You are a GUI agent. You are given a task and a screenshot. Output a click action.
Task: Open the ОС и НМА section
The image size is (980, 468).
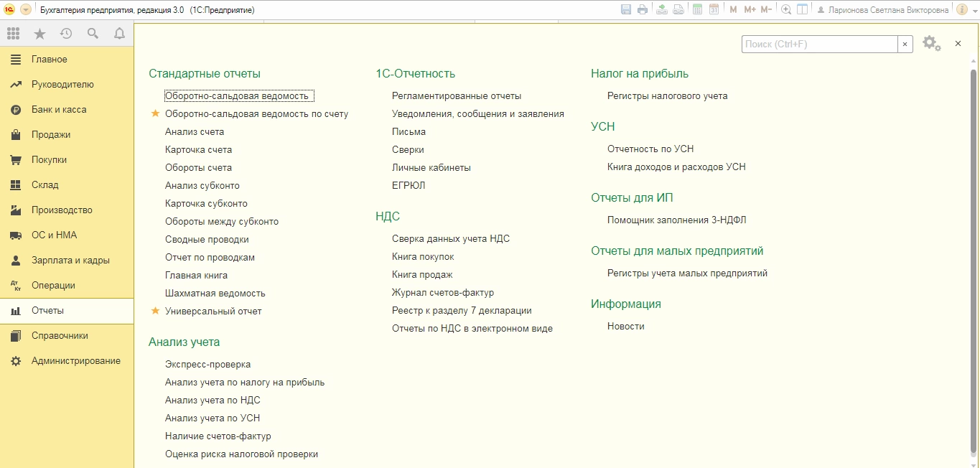click(67, 235)
